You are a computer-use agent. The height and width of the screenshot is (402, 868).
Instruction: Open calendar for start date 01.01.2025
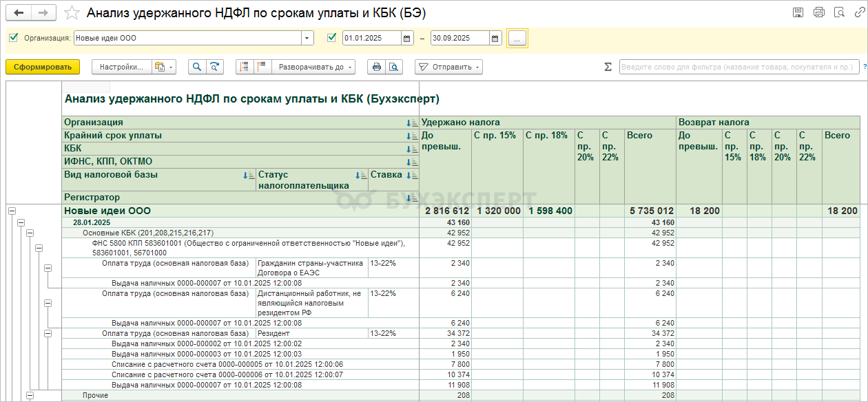406,38
